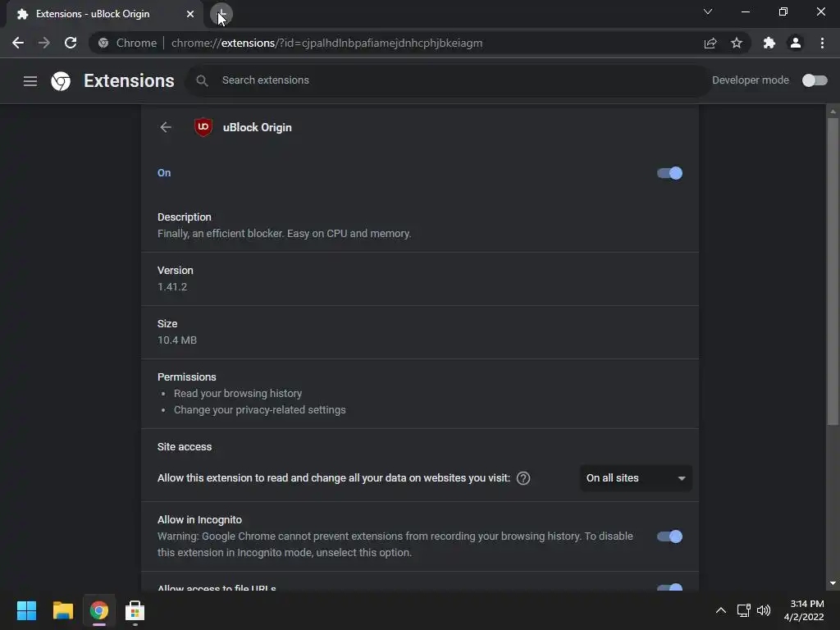The image size is (840, 630).
Task: Click the address bar URL
Action: [326, 43]
